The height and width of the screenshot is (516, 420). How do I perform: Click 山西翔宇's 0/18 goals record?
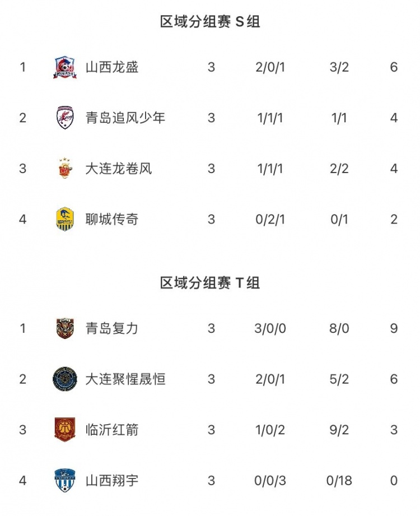point(339,481)
